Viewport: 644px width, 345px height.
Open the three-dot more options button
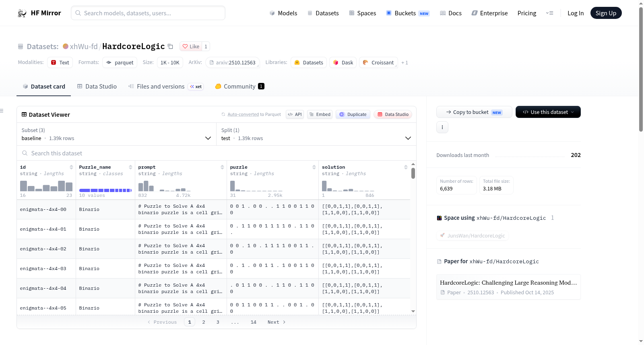(x=442, y=127)
